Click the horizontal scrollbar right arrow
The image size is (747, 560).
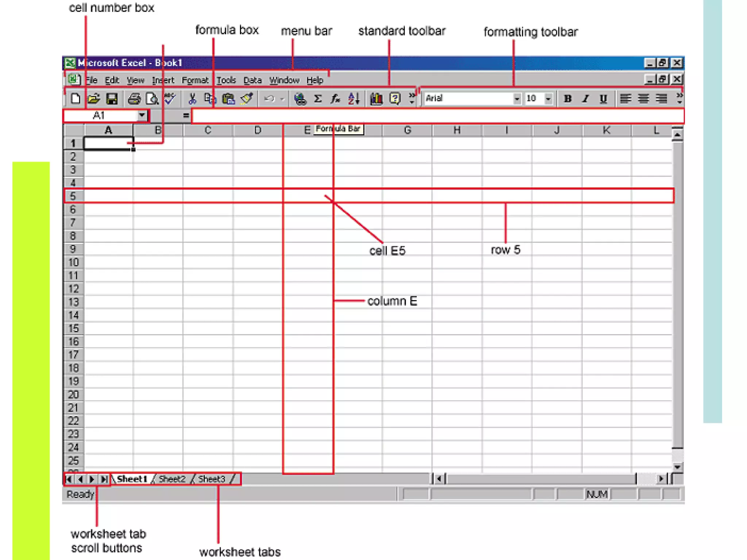coord(661,479)
